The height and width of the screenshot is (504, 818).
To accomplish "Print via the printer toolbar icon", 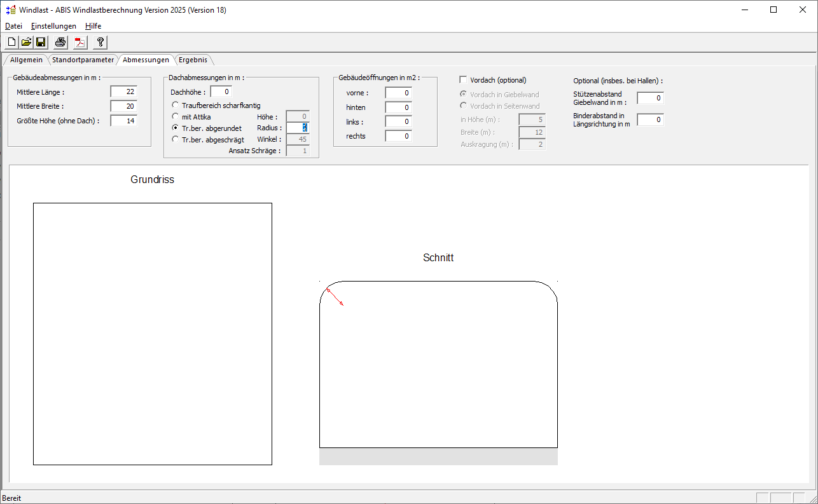I will tap(60, 43).
